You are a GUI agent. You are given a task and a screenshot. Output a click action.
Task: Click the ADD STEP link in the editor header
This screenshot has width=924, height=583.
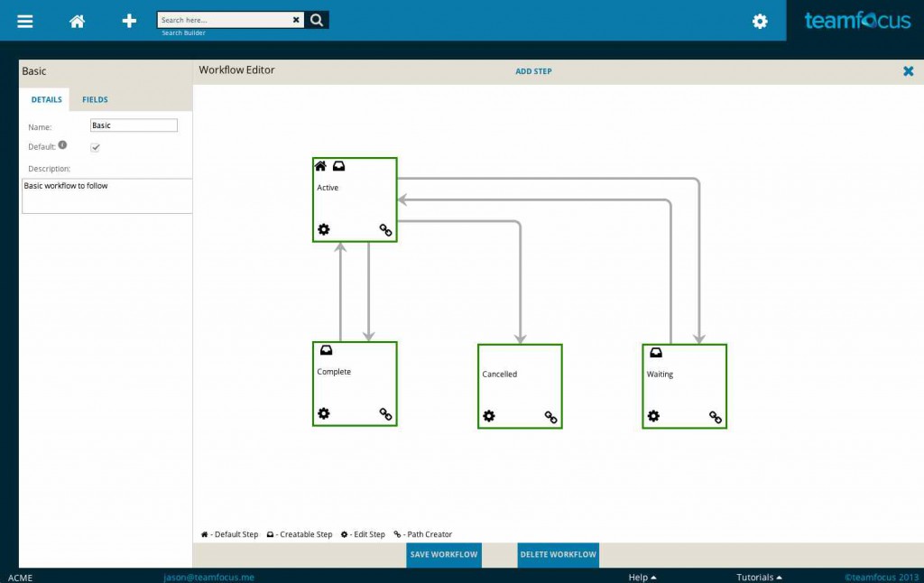[x=535, y=71]
